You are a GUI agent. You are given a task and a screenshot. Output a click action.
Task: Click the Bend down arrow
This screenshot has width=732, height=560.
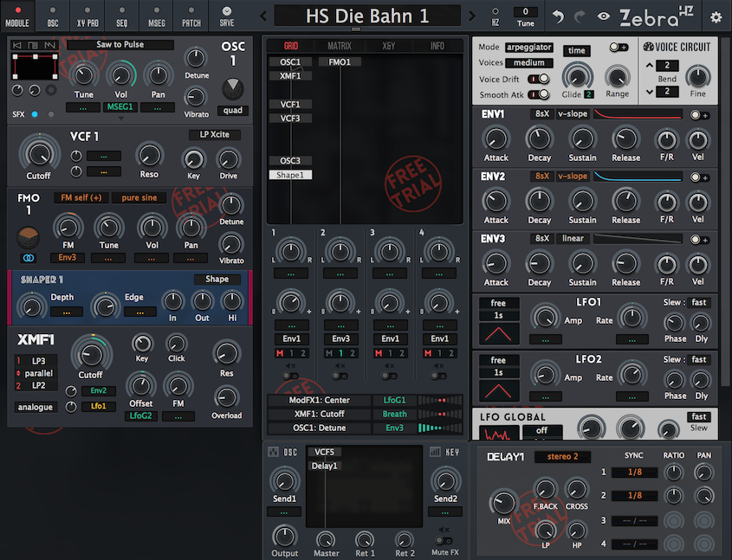(x=650, y=92)
